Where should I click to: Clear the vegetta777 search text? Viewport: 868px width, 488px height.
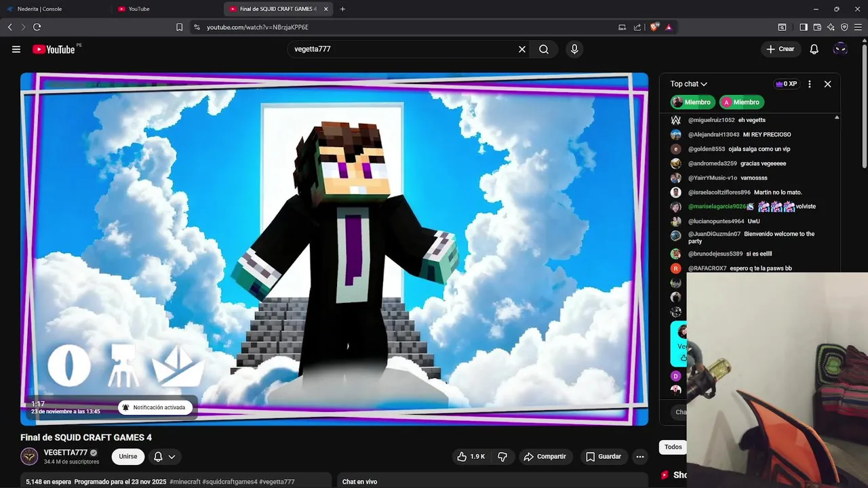pyautogui.click(x=522, y=49)
